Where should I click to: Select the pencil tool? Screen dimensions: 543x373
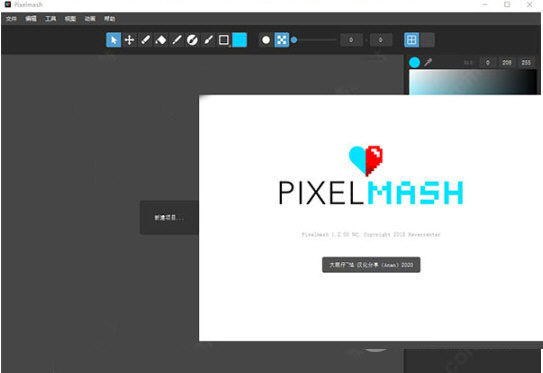tap(145, 40)
